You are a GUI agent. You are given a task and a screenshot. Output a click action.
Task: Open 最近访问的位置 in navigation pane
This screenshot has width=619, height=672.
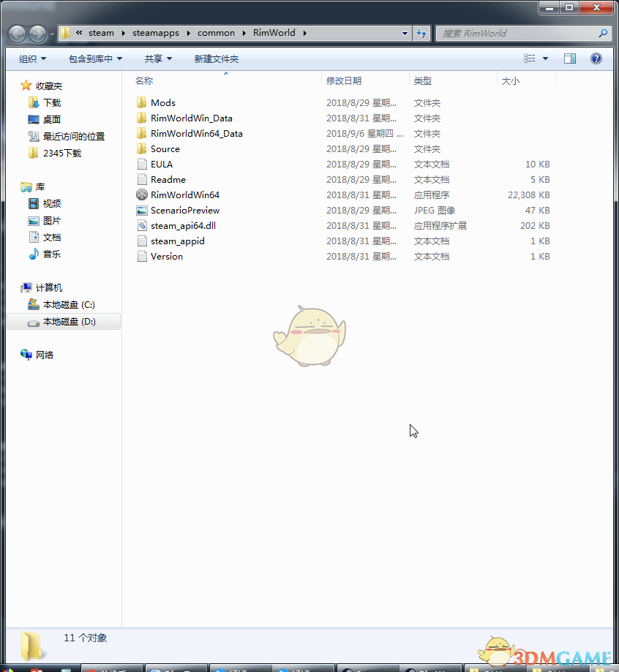pos(67,136)
